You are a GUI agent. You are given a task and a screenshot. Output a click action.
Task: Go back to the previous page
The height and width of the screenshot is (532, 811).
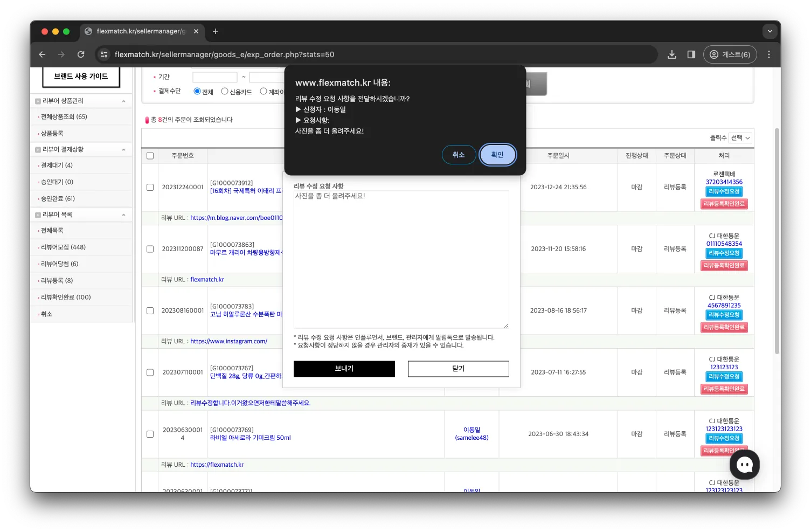pyautogui.click(x=42, y=54)
